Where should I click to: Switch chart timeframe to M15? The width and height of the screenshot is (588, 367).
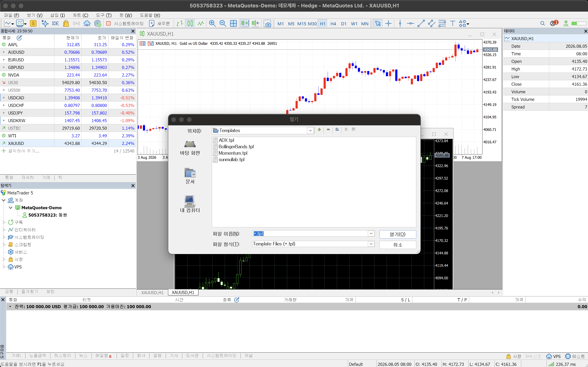tap(302, 24)
